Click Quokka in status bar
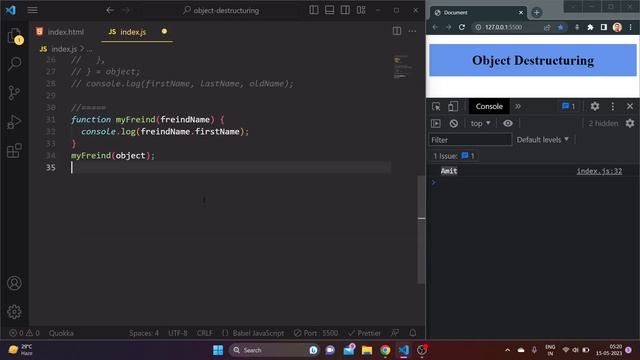640x360 pixels. [x=61, y=333]
